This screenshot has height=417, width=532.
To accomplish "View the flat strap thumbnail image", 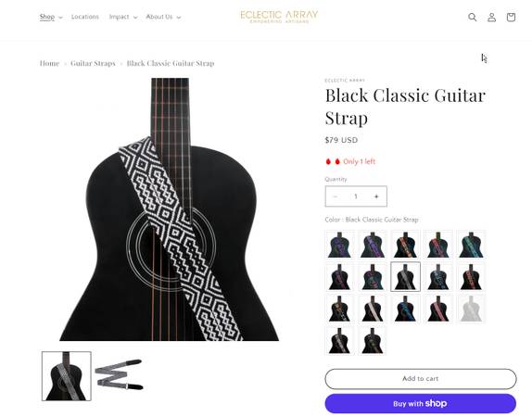I will point(119,376).
